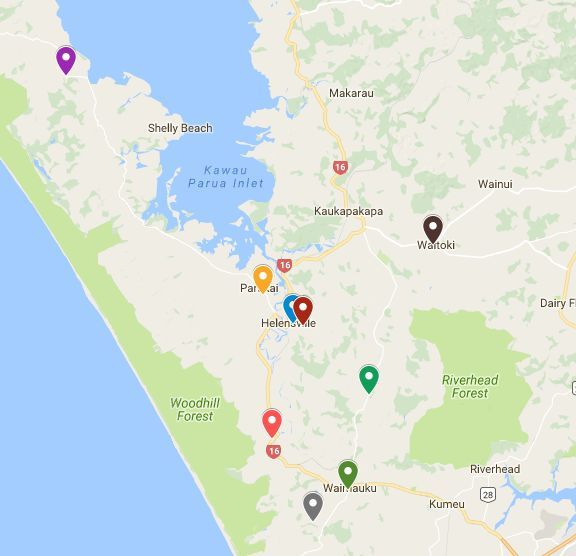Click the Makarau place label
576x556 pixels.
click(x=351, y=93)
